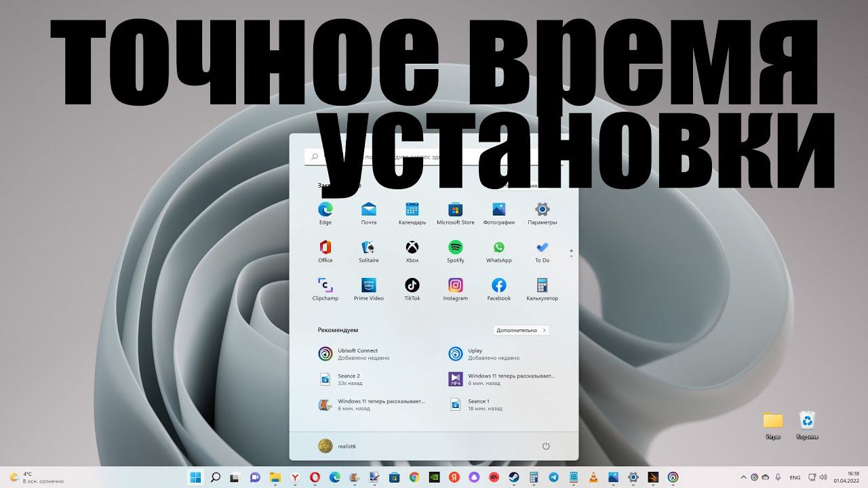868x488 pixels.
Task: Open NVIDIA app on taskbar
Action: point(434,477)
